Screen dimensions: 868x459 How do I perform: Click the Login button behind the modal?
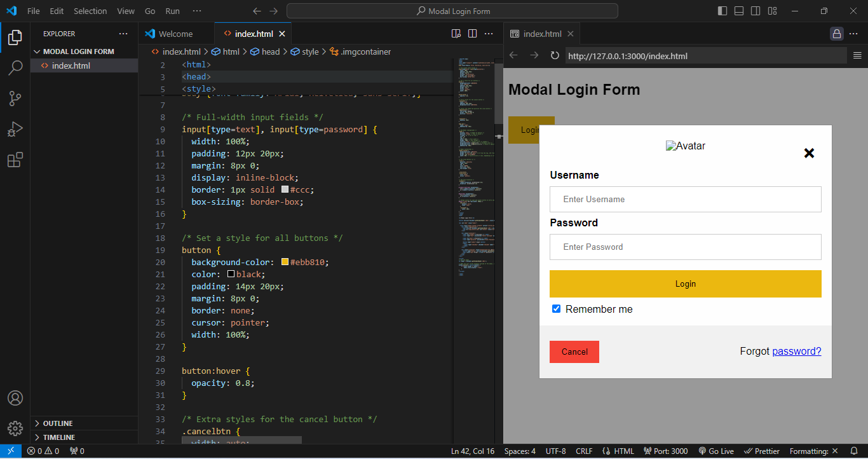pos(524,130)
